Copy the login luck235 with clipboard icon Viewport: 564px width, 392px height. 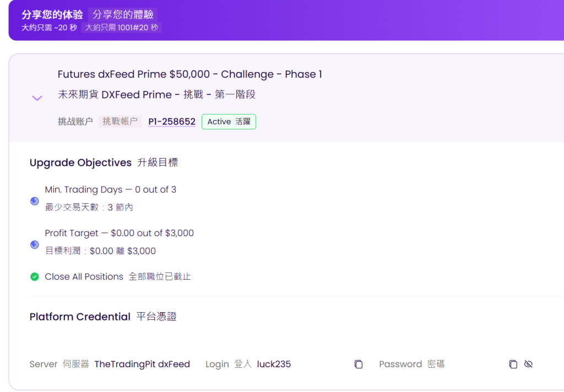pyautogui.click(x=358, y=364)
